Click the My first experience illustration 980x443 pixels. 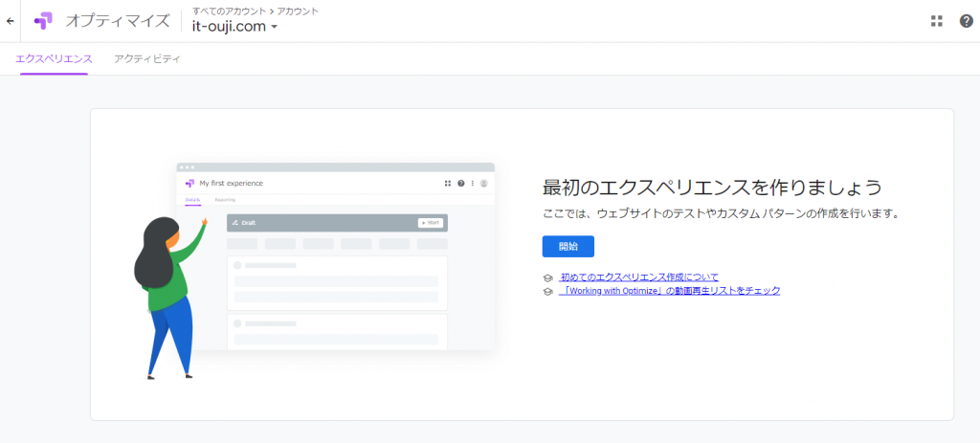pos(314,271)
